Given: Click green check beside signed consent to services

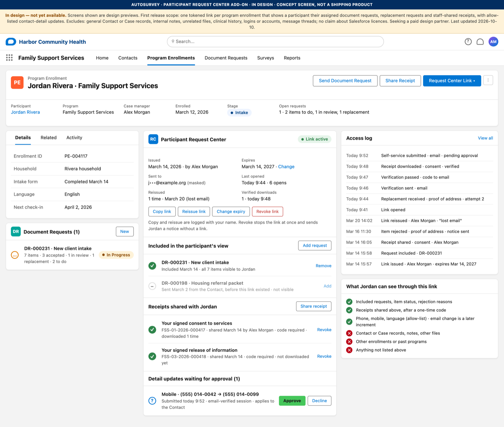Looking at the screenshot, I should pos(152,330).
